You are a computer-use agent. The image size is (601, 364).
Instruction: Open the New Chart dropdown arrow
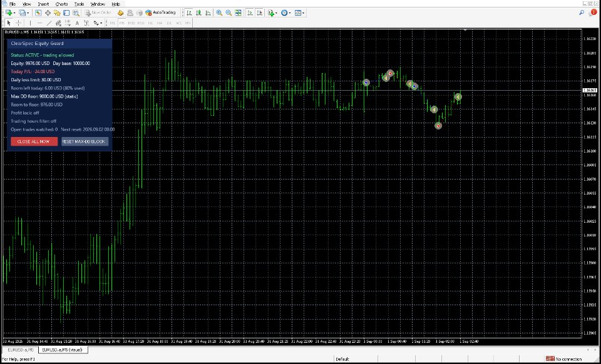[x=14, y=13]
